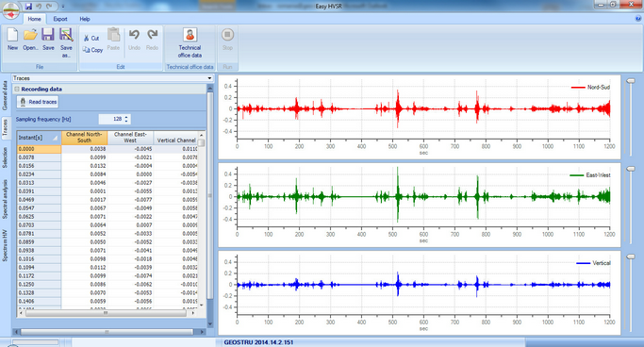
Task: Click the table horizontal scrollbar
Action: point(106,313)
